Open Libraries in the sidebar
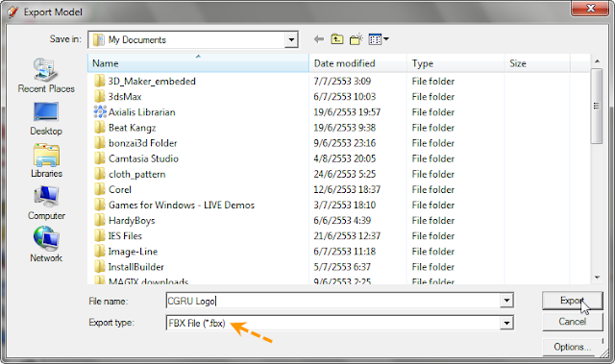The width and height of the screenshot is (615, 364). [46, 160]
